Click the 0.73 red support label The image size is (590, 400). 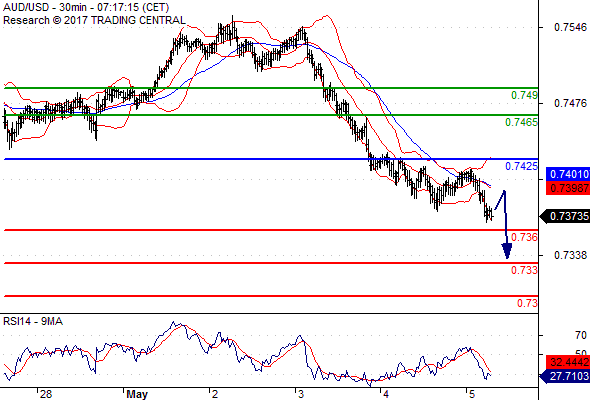click(527, 303)
